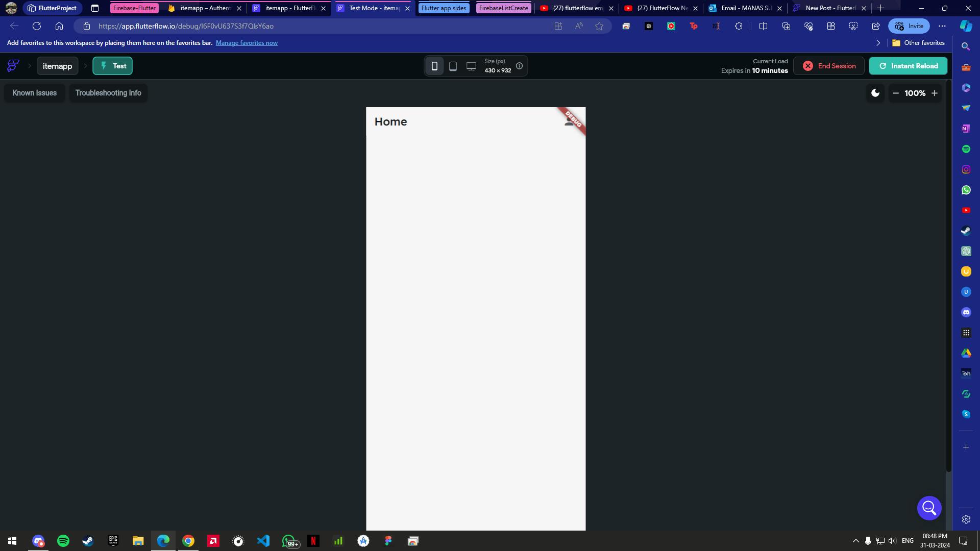The width and height of the screenshot is (980, 551).
Task: Open Spotify in Edge sidebar
Action: (966, 149)
